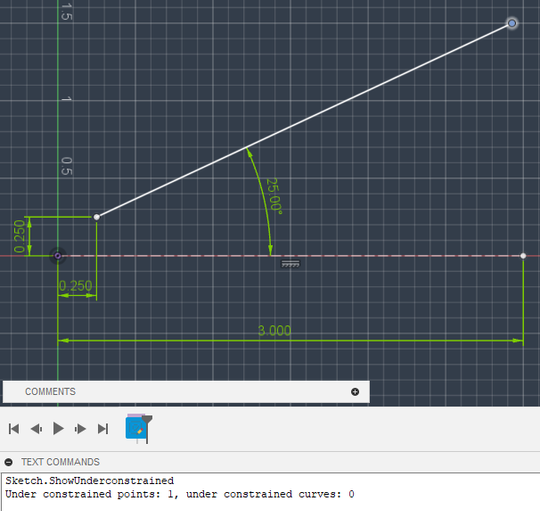Step back one timeline feature
540x511 pixels.
pyautogui.click(x=36, y=429)
